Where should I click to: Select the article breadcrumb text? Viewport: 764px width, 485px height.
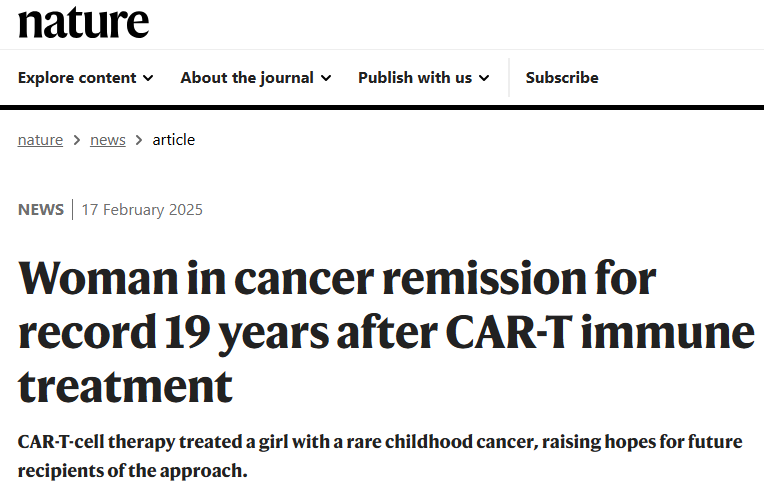(173, 140)
